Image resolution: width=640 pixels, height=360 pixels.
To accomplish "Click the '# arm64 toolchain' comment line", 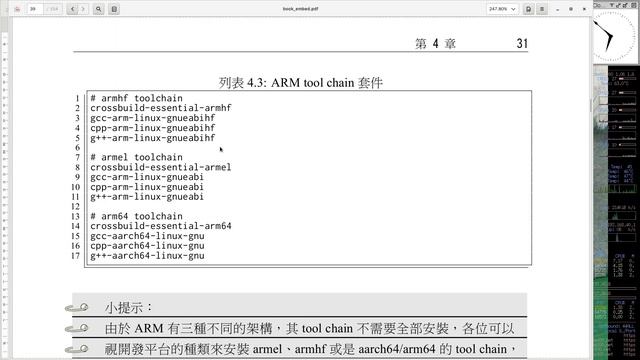I will tap(136, 216).
